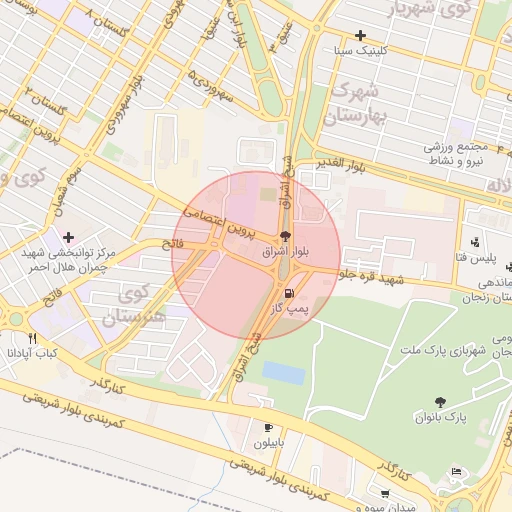This screenshot has height=512, width=512.
Task: Click the شهرک بهارستان neighborhood label
Action: click(x=356, y=104)
